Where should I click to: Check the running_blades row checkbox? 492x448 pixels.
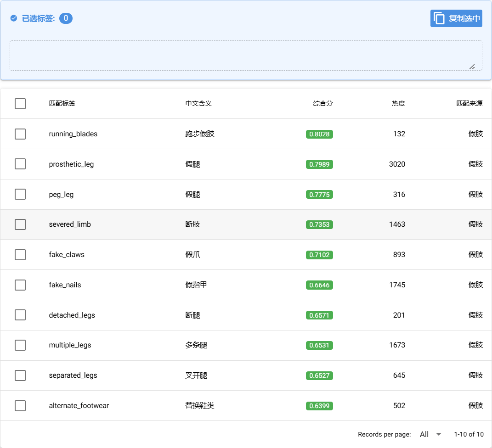pos(20,134)
